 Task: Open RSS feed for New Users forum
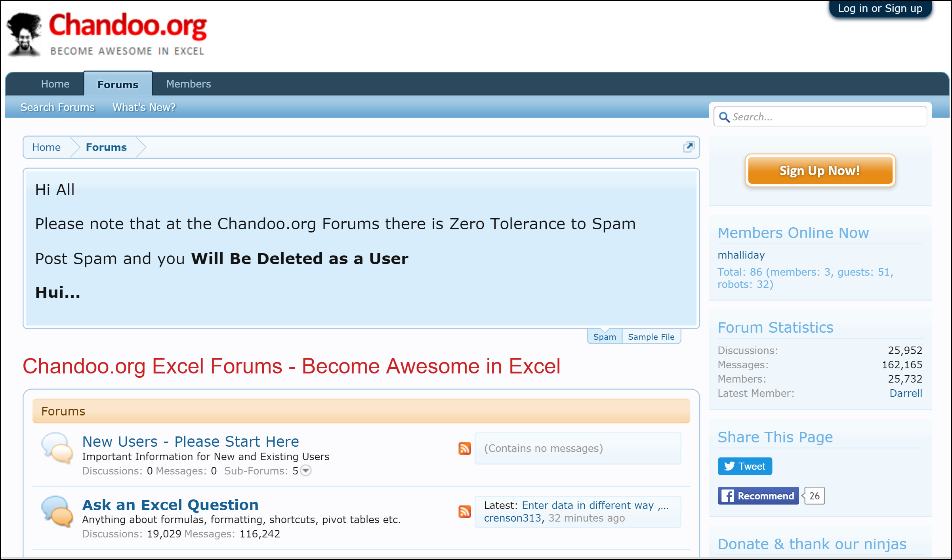pyautogui.click(x=464, y=448)
